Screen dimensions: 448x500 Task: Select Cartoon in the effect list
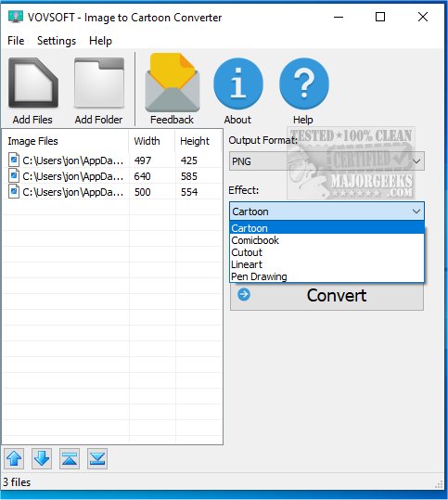tap(326, 228)
